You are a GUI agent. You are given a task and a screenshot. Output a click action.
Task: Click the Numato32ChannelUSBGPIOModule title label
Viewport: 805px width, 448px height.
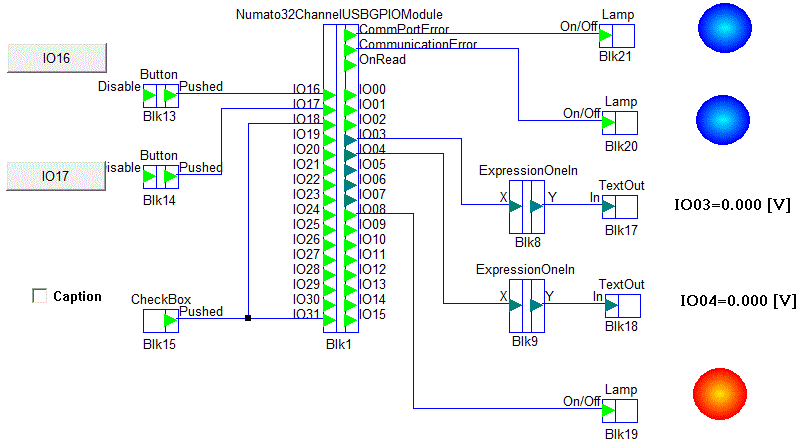pos(339,14)
